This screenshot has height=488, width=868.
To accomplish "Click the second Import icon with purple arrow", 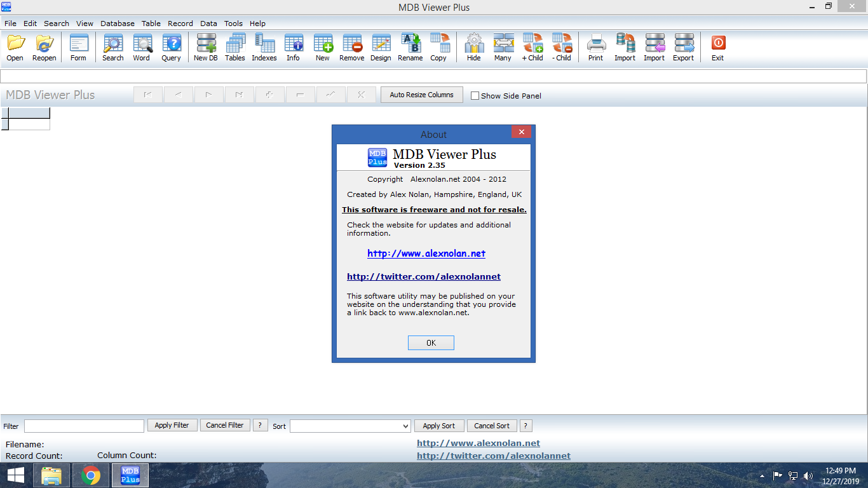I will pyautogui.click(x=654, y=43).
